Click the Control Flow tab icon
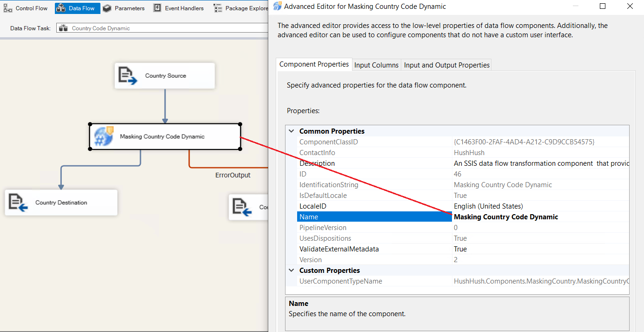Viewport: 644px width, 332px height. pyautogui.click(x=8, y=8)
